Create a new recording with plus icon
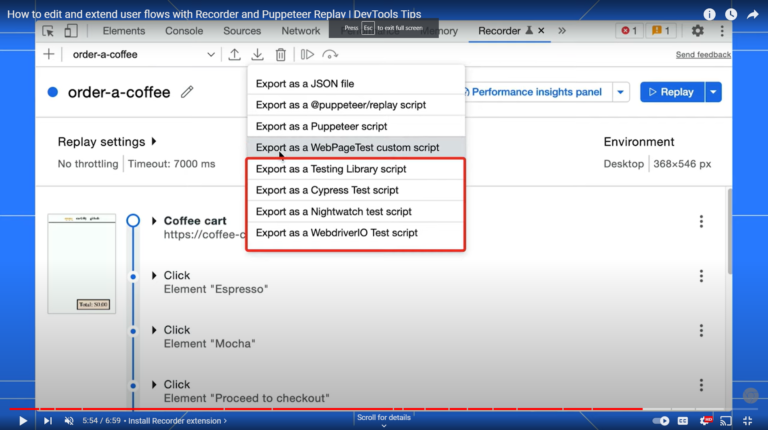Screen dimensions: 768x430 pos(48,54)
